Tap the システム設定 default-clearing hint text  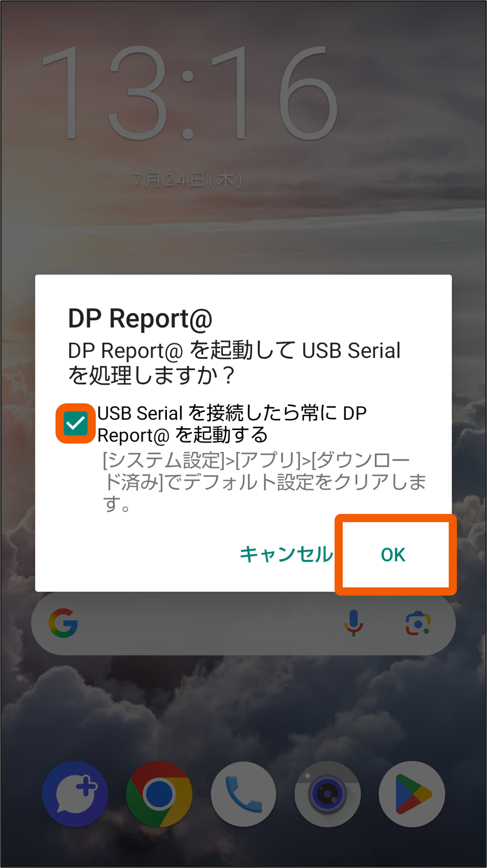point(264,482)
